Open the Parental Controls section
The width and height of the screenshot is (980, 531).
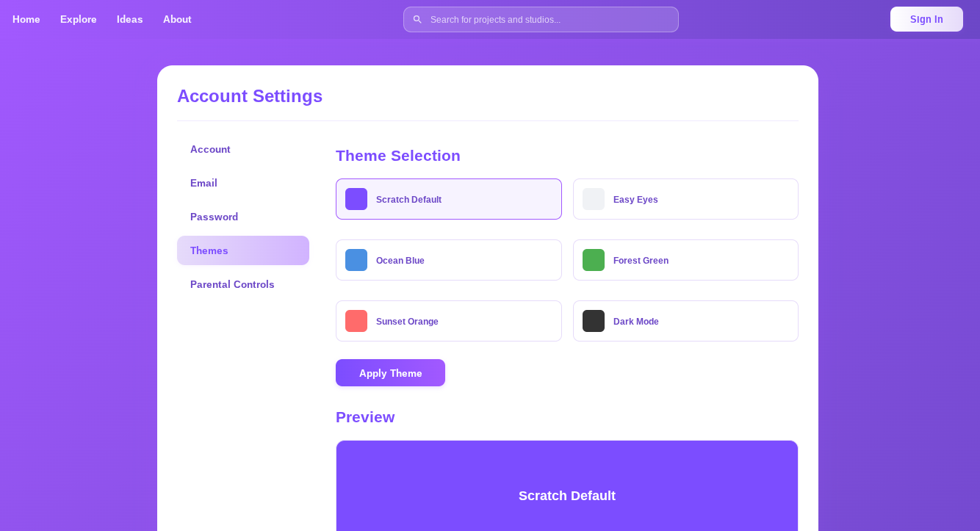[232, 284]
